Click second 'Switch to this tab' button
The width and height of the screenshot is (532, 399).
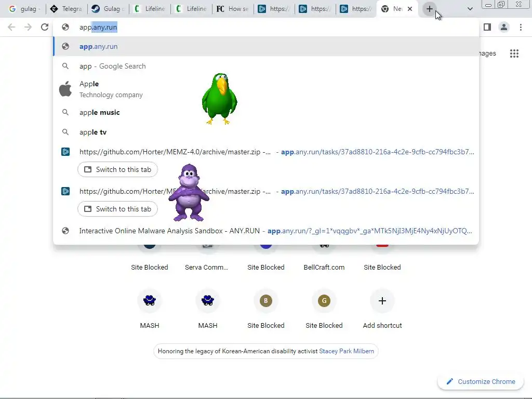point(117,209)
